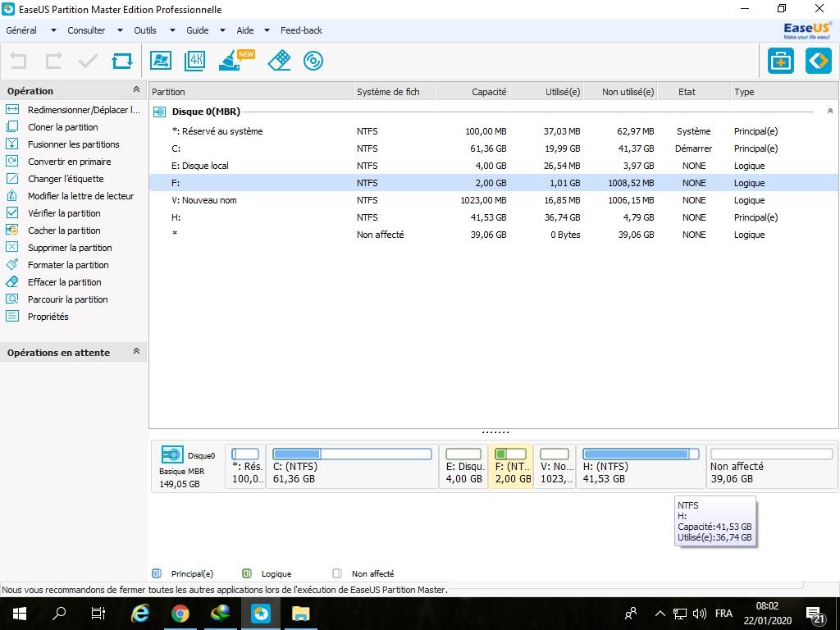Click the Refresh disk icon
The image size is (840, 630).
tap(122, 61)
